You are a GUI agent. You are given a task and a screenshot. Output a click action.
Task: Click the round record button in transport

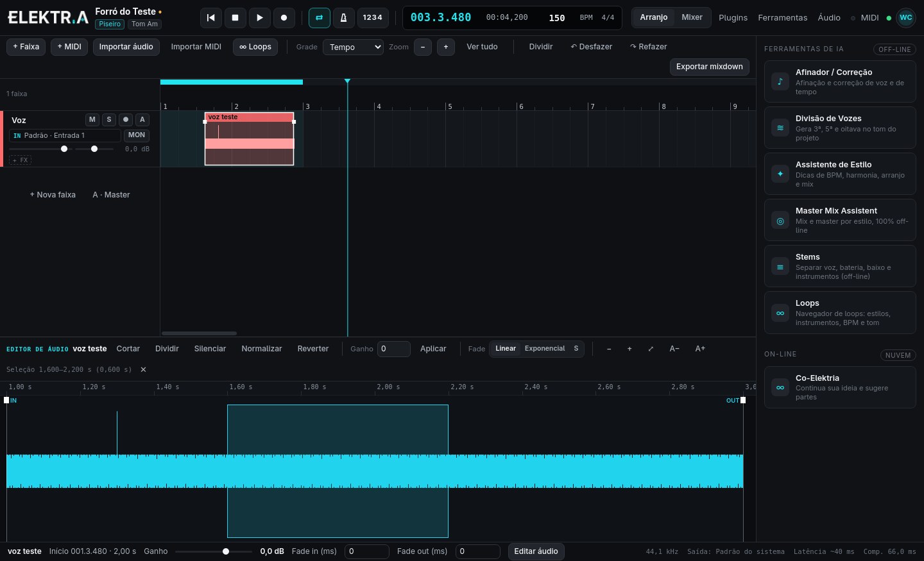(x=284, y=18)
